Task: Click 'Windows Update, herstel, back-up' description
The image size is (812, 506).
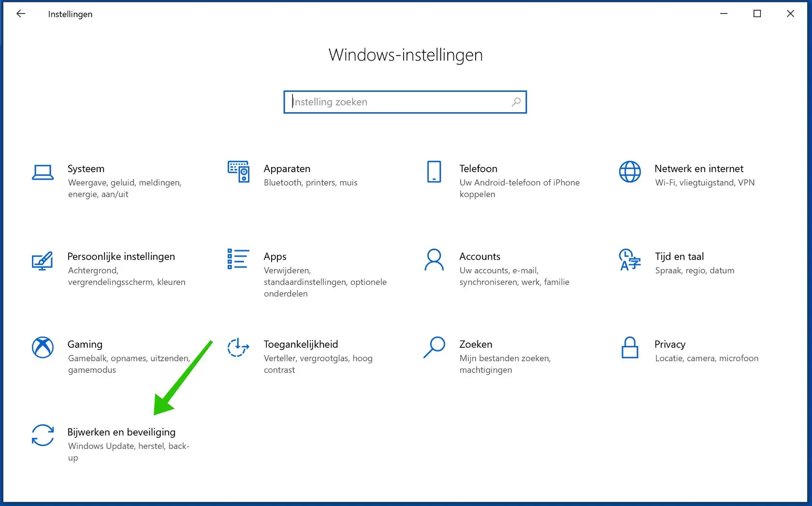Action: [x=129, y=452]
